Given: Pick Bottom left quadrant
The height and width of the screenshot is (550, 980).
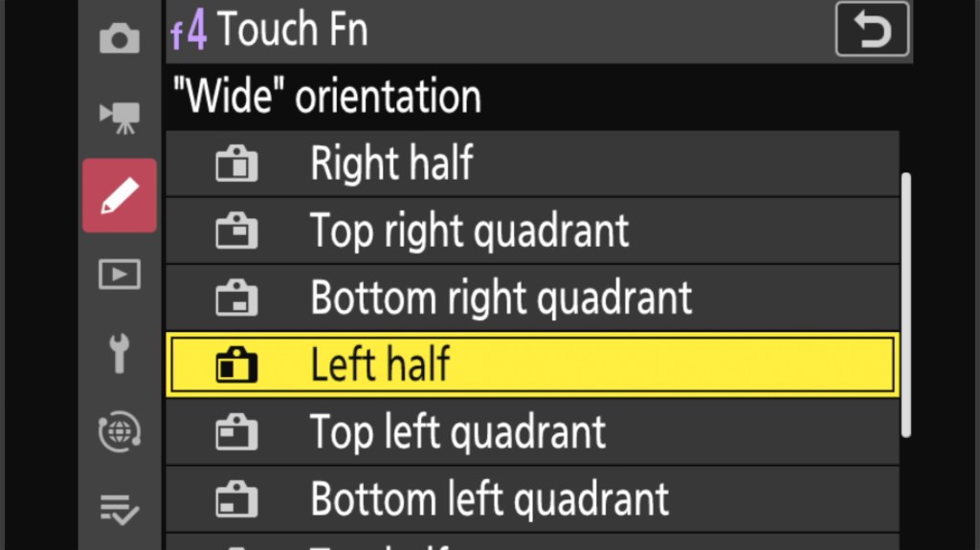Looking at the screenshot, I should (489, 498).
